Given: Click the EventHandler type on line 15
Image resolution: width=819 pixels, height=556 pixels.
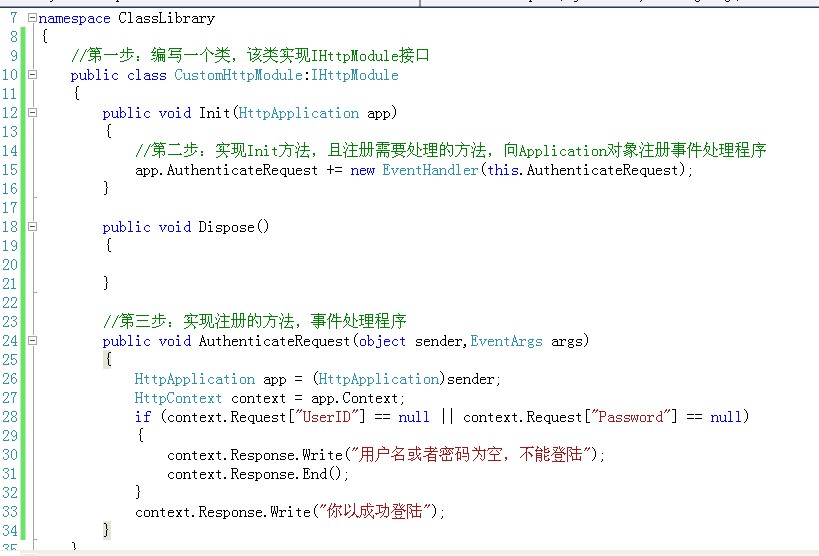Looking at the screenshot, I should tap(430, 170).
